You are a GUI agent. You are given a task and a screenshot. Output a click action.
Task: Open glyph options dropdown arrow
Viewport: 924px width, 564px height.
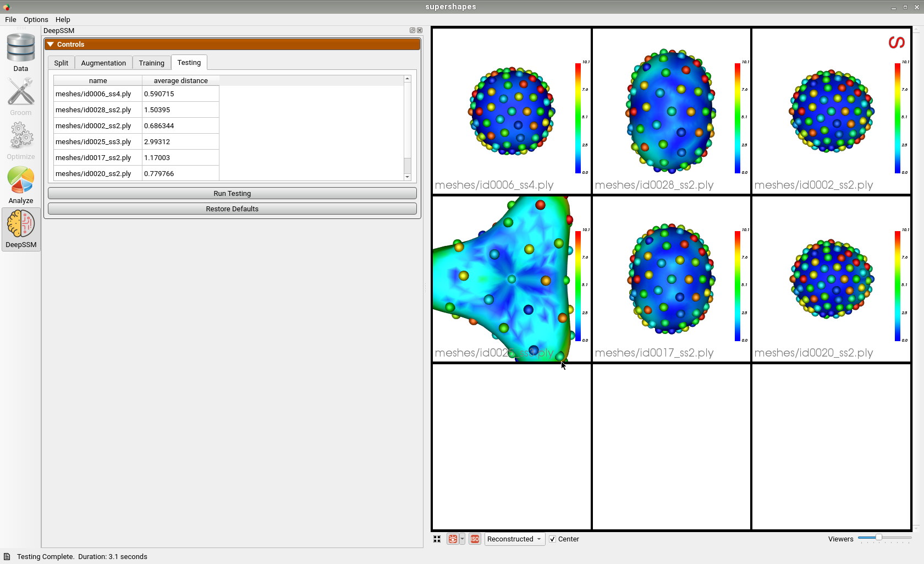[x=463, y=539]
